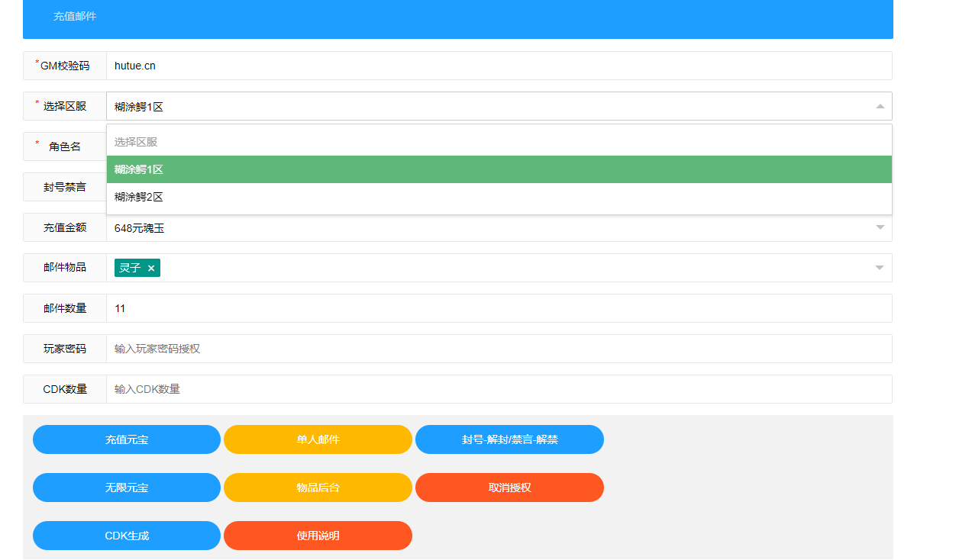Viewport: 972px width, 560px height.
Task: Click the 灵子 item tag
Action: (x=137, y=268)
